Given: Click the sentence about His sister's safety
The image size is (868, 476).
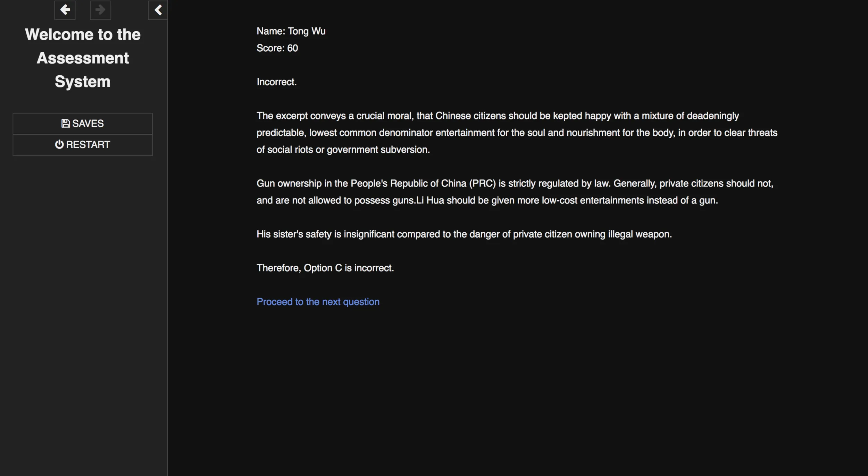Looking at the screenshot, I should point(464,234).
